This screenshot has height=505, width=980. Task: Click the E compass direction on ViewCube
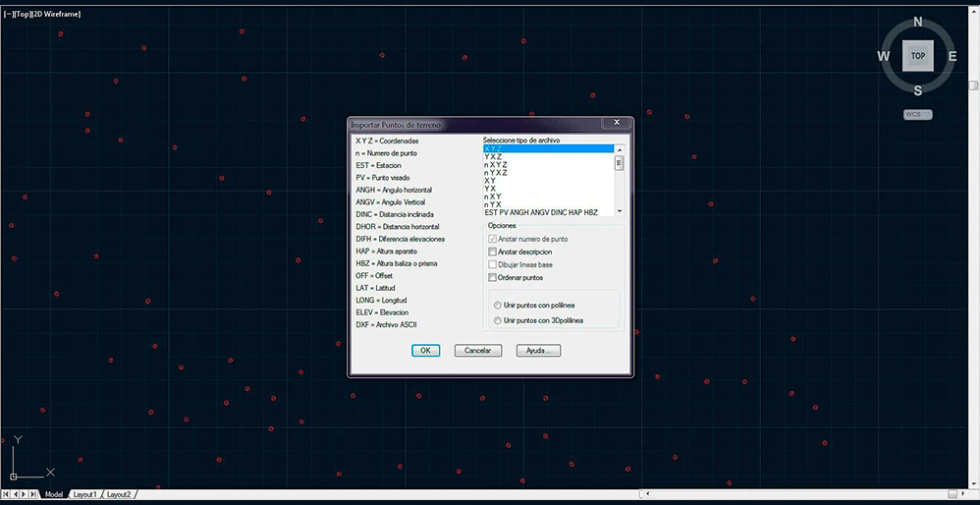coord(953,56)
